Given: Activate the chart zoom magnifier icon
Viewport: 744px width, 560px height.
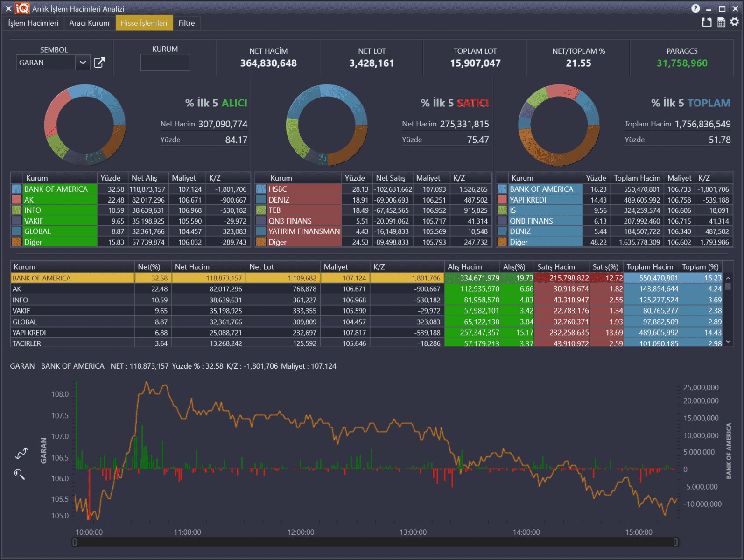Looking at the screenshot, I should point(20,475).
